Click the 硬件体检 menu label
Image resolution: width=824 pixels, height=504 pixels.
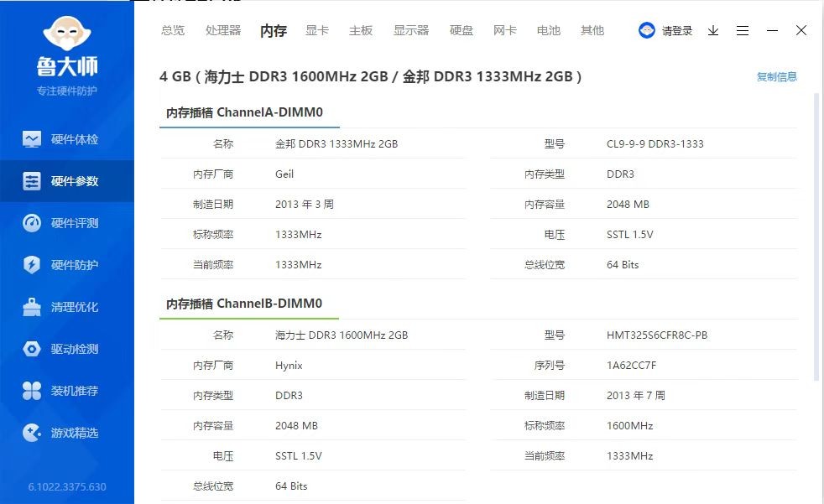pos(75,139)
